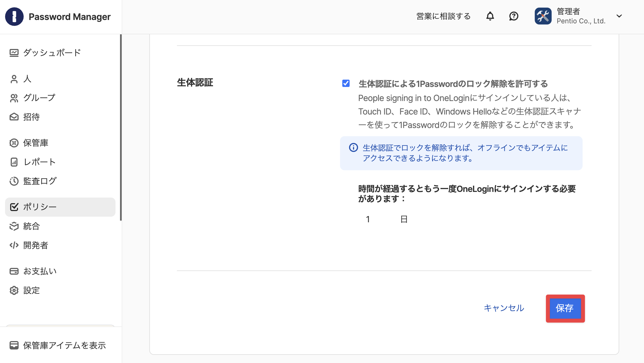Click the settings gear icon
This screenshot has height=363, width=644.
pyautogui.click(x=14, y=290)
